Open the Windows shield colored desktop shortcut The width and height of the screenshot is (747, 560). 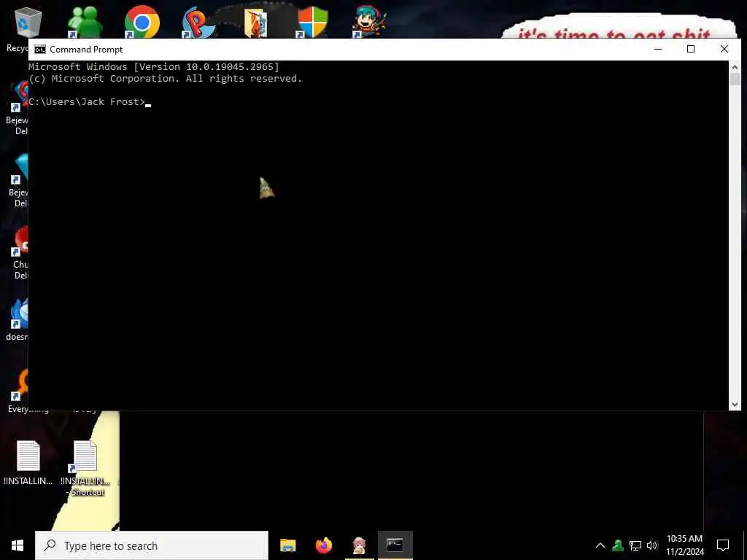pyautogui.click(x=312, y=23)
